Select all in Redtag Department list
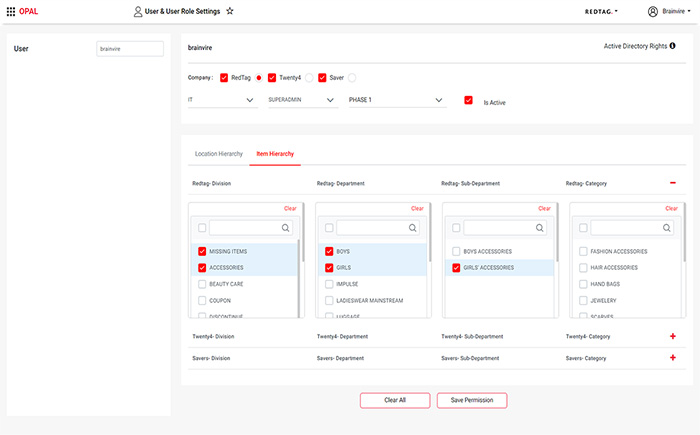 [x=329, y=228]
